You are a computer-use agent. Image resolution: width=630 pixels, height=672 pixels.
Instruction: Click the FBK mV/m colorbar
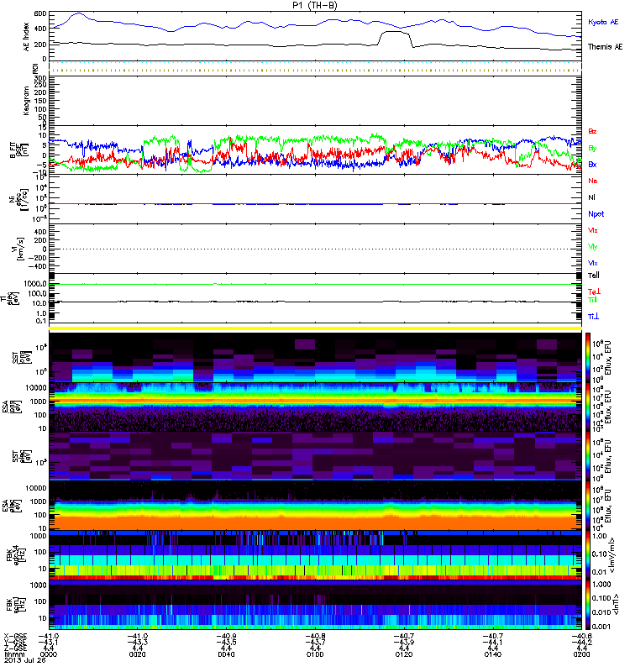588,555
